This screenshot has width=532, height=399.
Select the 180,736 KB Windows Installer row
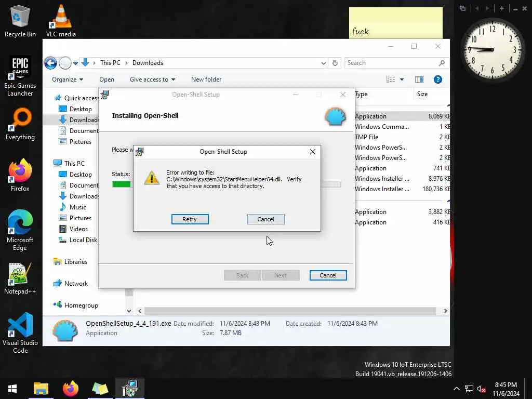(x=403, y=189)
